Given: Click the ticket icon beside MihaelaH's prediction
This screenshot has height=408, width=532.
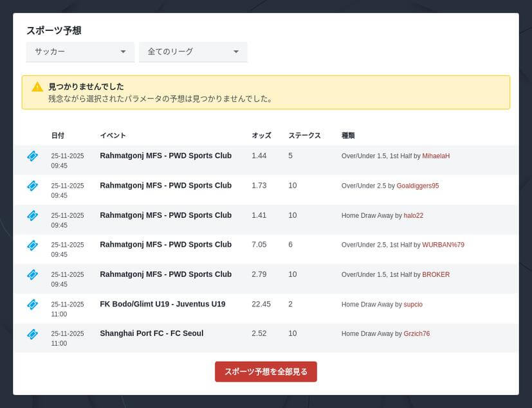Looking at the screenshot, I should pos(32,156).
